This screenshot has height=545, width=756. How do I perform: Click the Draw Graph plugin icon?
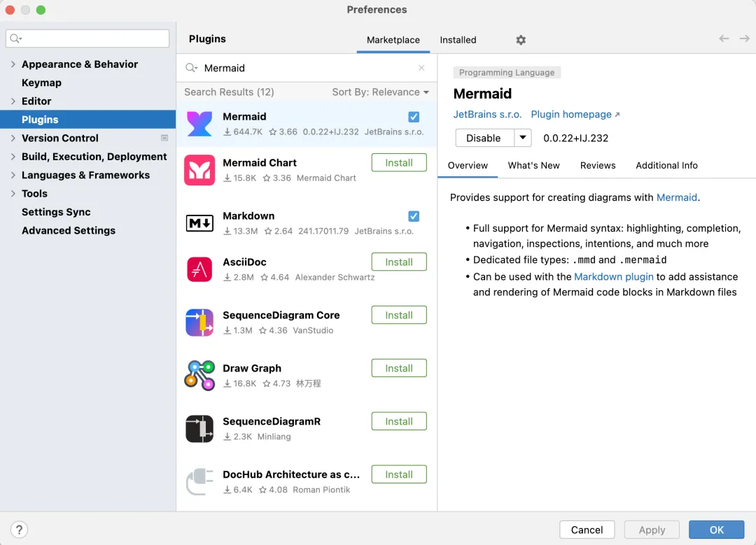(x=199, y=376)
